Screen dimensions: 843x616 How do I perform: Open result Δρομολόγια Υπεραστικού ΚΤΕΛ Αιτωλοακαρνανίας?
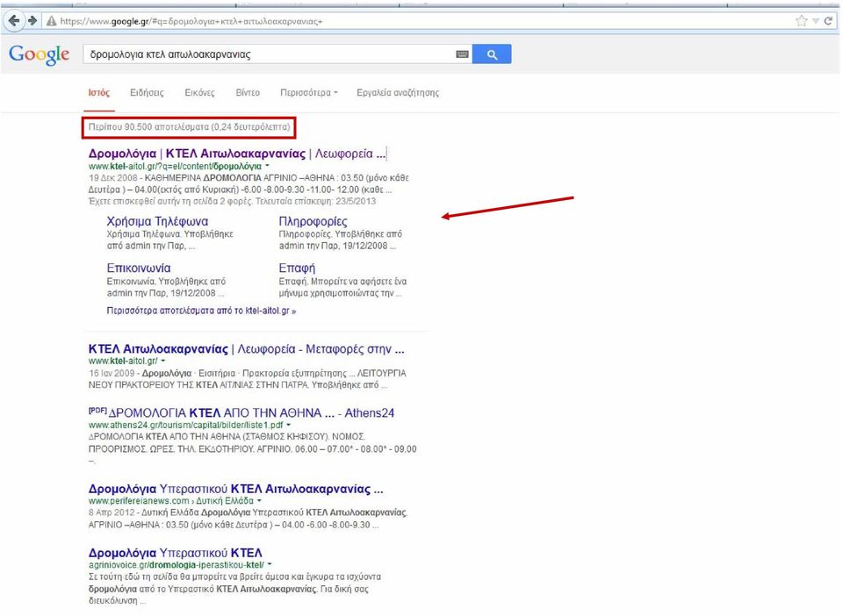(236, 490)
